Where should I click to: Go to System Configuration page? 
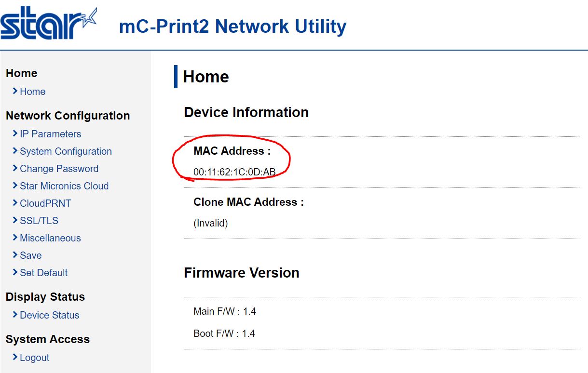point(66,151)
